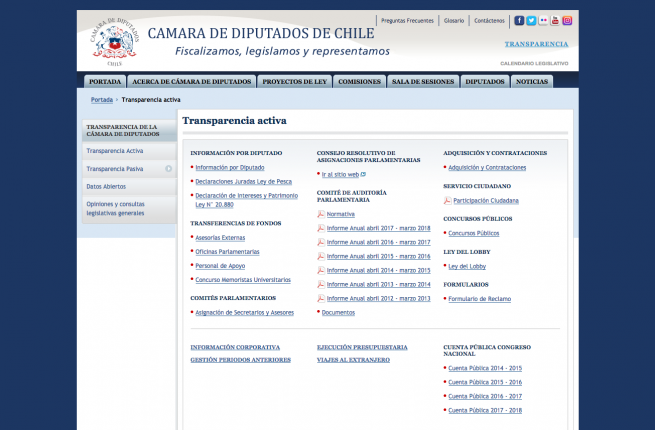Click PDF icon beside Normativa
The height and width of the screenshot is (430, 655).
pos(321,214)
